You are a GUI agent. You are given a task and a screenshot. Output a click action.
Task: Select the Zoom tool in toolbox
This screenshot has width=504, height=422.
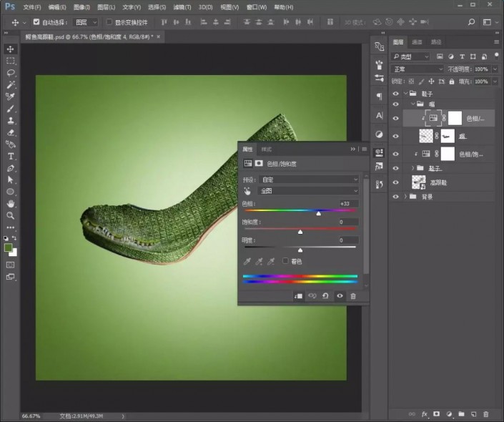(10, 215)
